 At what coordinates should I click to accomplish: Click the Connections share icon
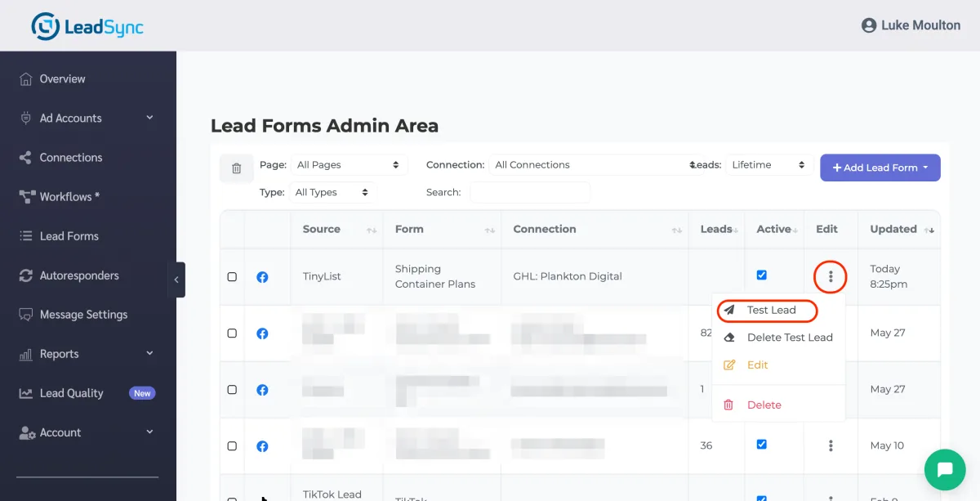coord(26,158)
